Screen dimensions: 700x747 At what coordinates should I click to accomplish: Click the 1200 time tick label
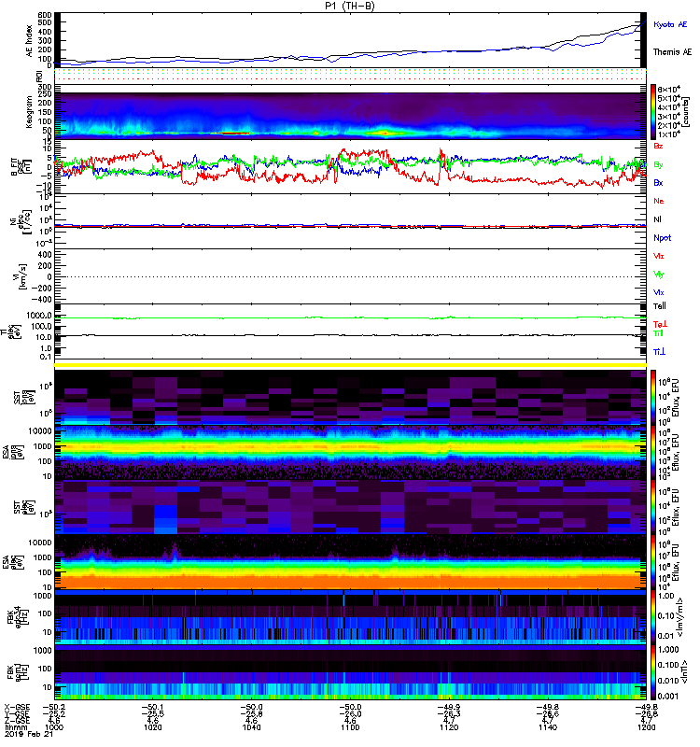click(x=646, y=727)
